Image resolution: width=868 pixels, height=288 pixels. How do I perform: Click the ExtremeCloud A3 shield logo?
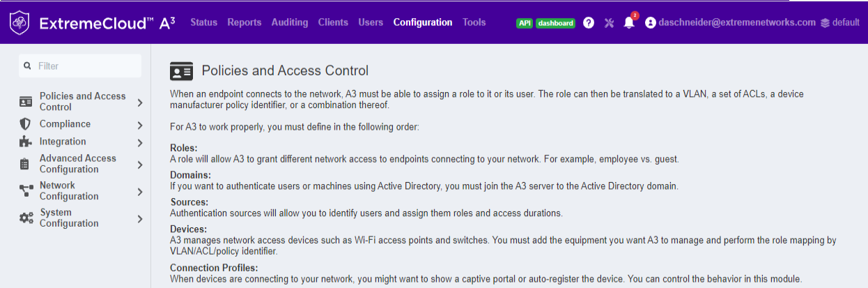[x=20, y=23]
